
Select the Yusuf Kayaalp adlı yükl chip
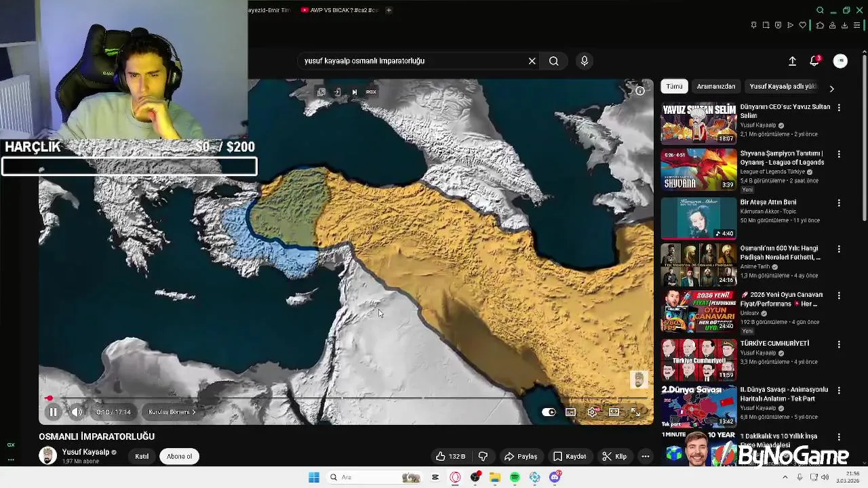click(783, 86)
